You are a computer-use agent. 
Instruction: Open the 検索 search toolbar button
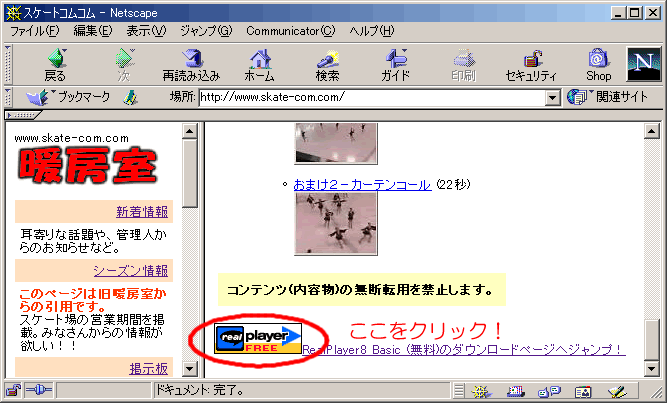(327, 65)
